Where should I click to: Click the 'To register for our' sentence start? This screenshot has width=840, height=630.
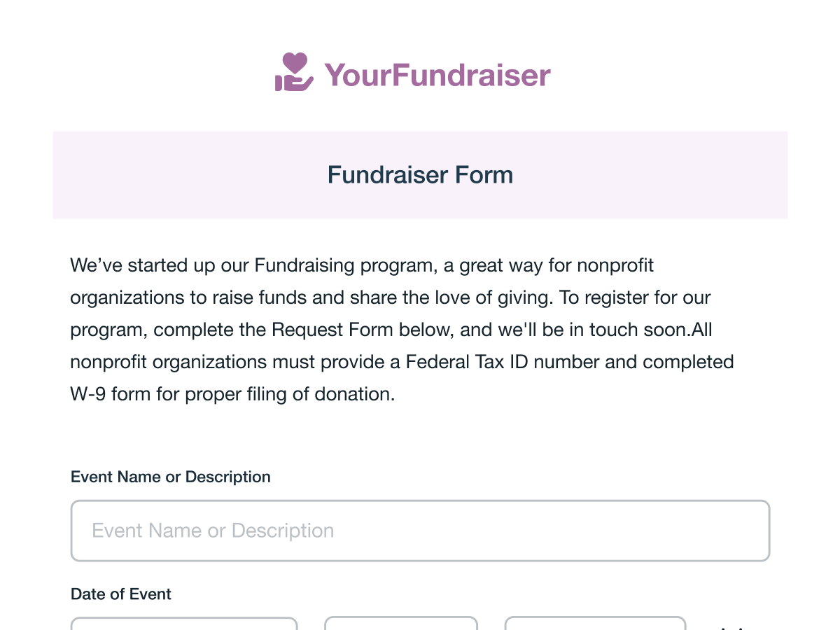[x=635, y=298]
